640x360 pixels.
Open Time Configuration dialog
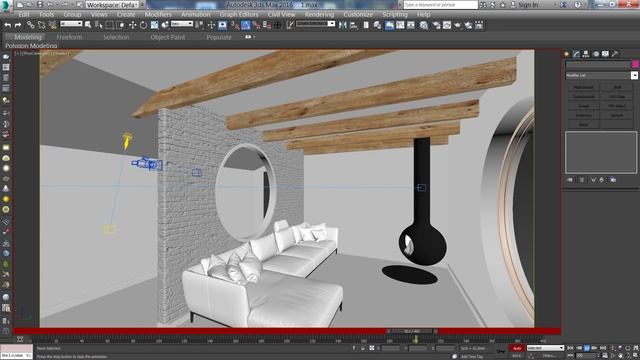coord(605,356)
